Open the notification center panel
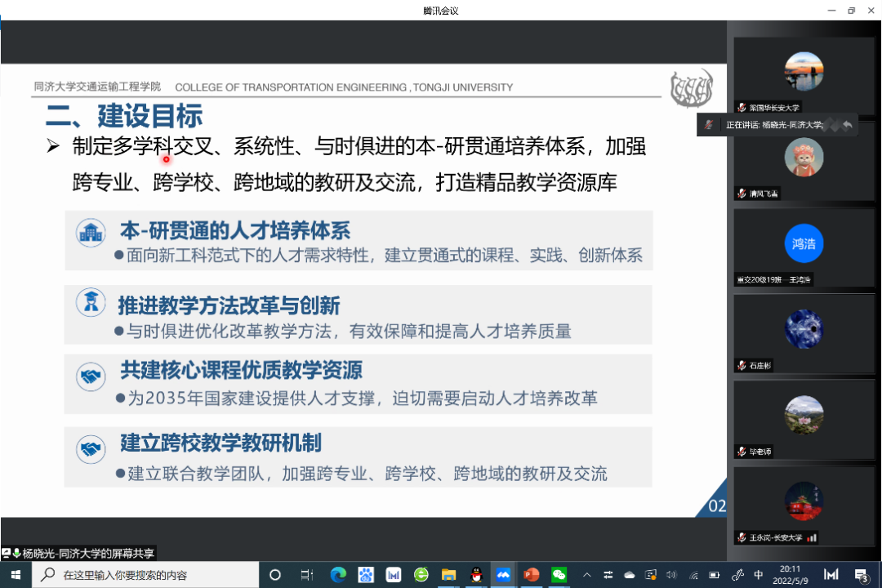The width and height of the screenshot is (882, 588). [861, 575]
